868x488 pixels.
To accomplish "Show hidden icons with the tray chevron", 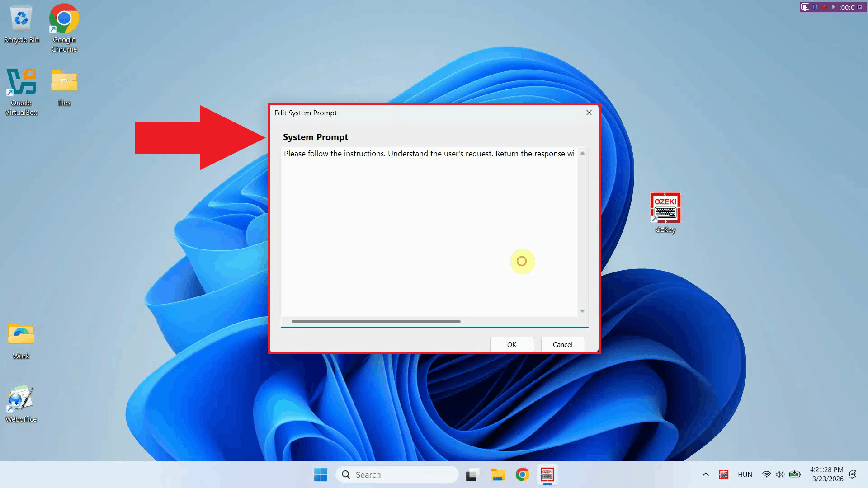I will pos(705,474).
